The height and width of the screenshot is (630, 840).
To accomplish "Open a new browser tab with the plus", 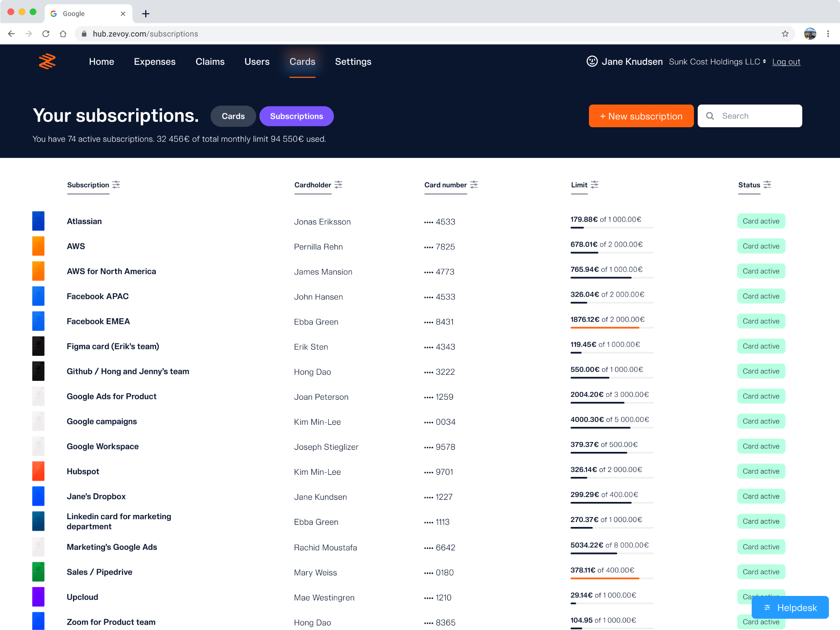I will (146, 14).
